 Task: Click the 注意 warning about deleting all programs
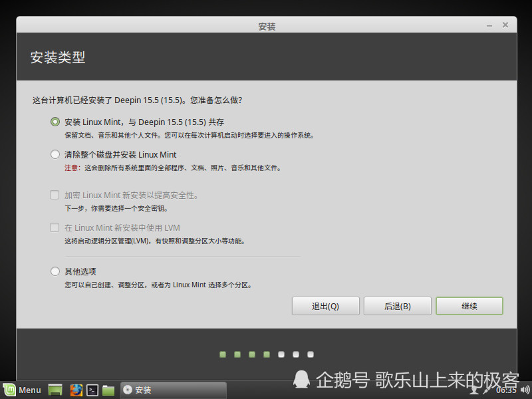point(173,168)
